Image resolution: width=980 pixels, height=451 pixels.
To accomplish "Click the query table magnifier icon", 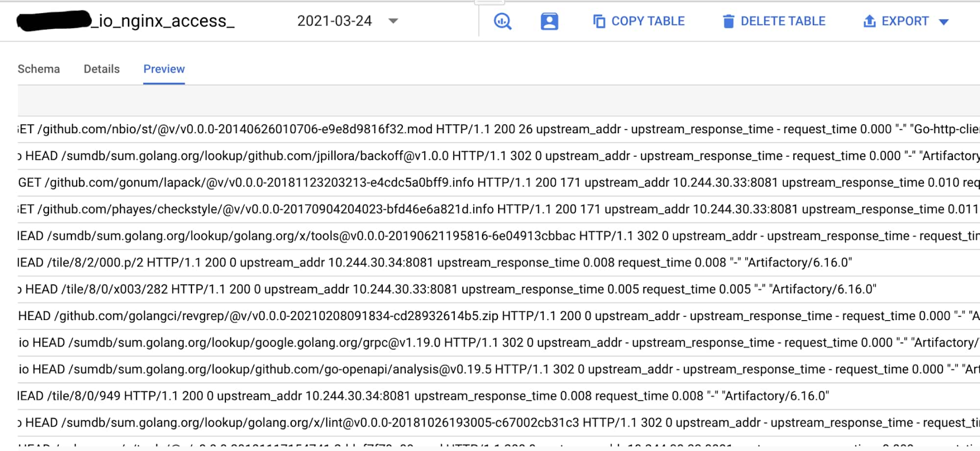I will pyautogui.click(x=503, y=21).
